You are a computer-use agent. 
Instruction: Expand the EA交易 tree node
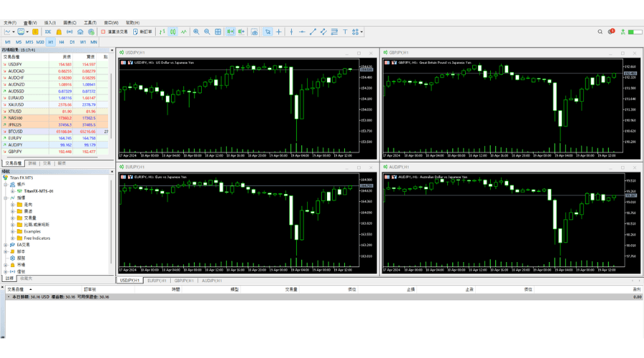(6, 245)
